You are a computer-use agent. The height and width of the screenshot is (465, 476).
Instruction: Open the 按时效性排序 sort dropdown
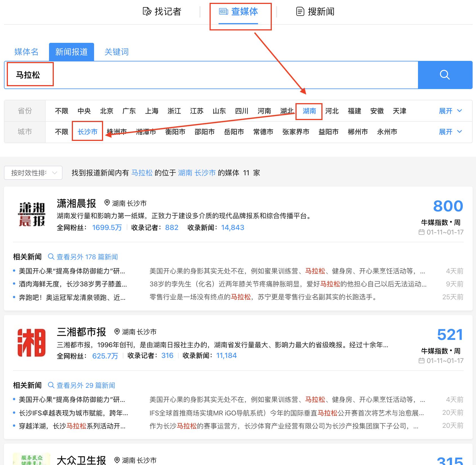tap(33, 173)
